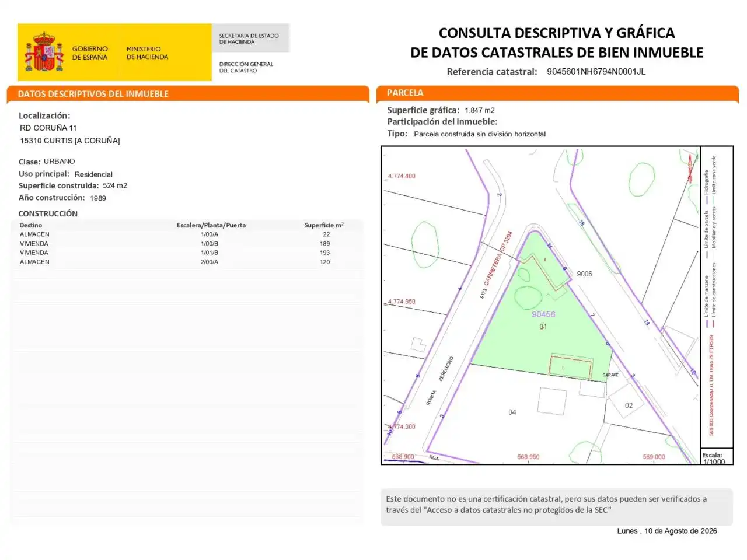
Task: Click the 'GOBIERNO DE ESPAÑA' logo text
Action: coord(90,53)
